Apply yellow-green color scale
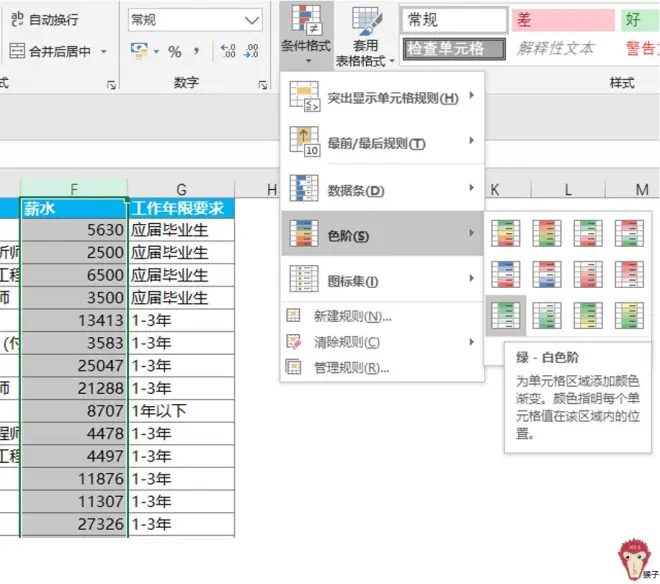 tap(629, 315)
